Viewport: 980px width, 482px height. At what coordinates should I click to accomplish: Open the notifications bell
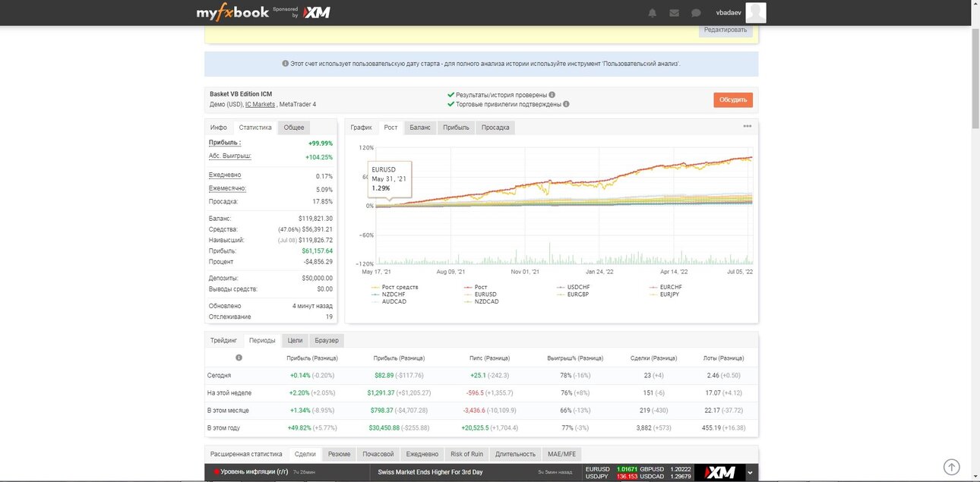(x=652, y=13)
